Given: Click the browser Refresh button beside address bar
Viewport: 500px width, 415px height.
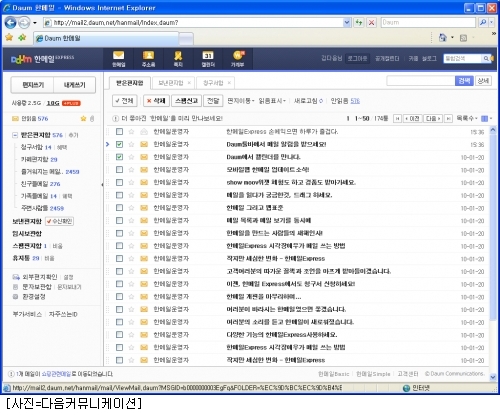Looking at the screenshot, I should click(x=359, y=23).
